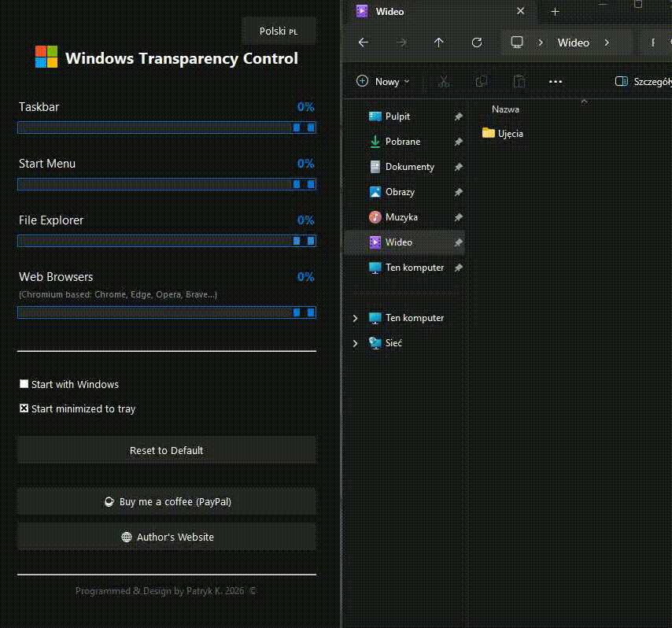
Task: Click the Windows Transparency Control logo icon
Action: point(45,57)
